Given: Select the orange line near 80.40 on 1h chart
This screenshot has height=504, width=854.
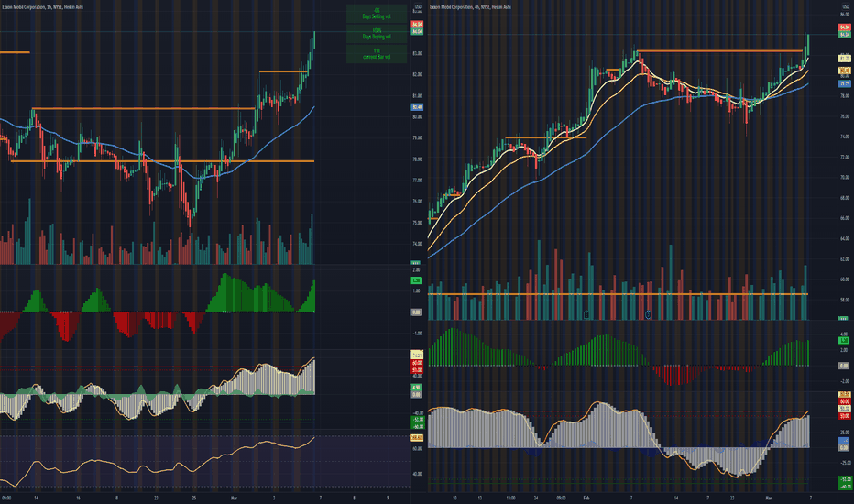Looking at the screenshot, I should pyautogui.click(x=143, y=109).
